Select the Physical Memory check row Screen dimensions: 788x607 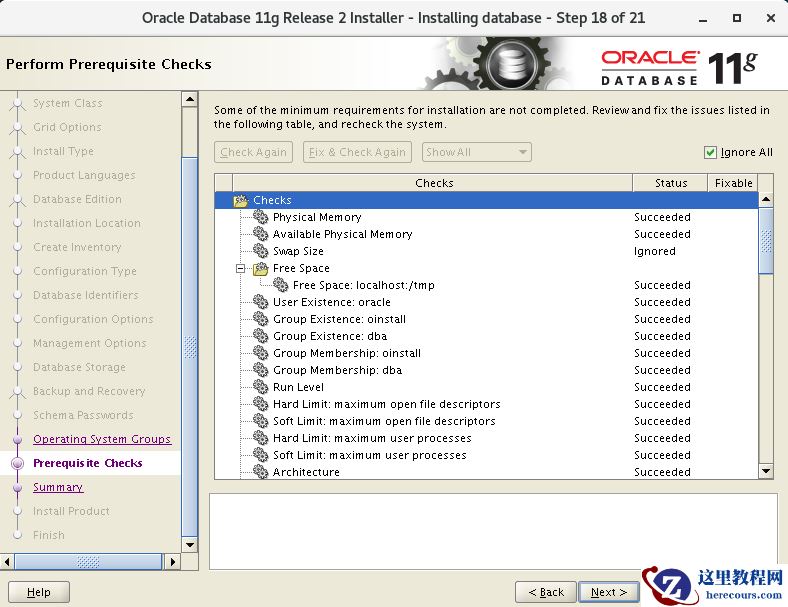(x=486, y=217)
